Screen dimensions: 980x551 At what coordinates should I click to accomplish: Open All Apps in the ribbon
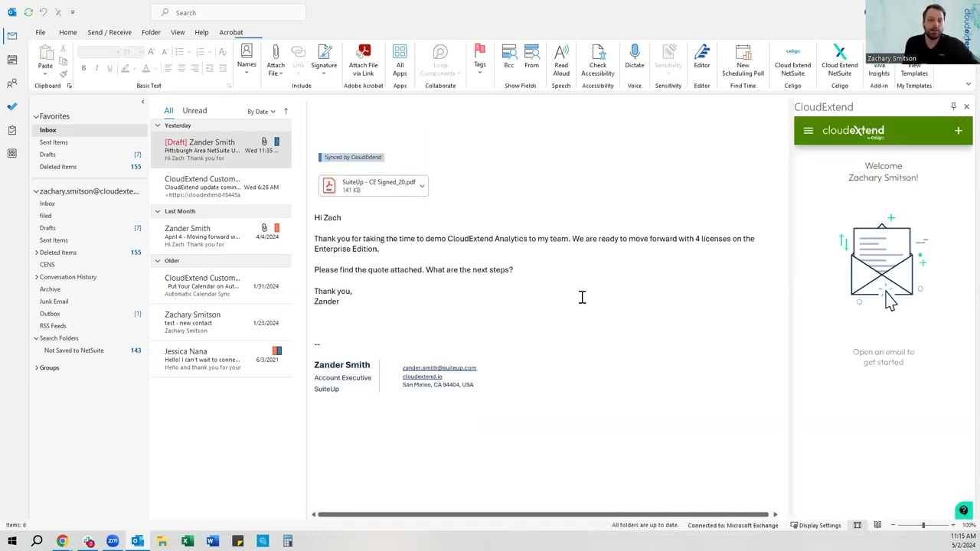point(400,60)
